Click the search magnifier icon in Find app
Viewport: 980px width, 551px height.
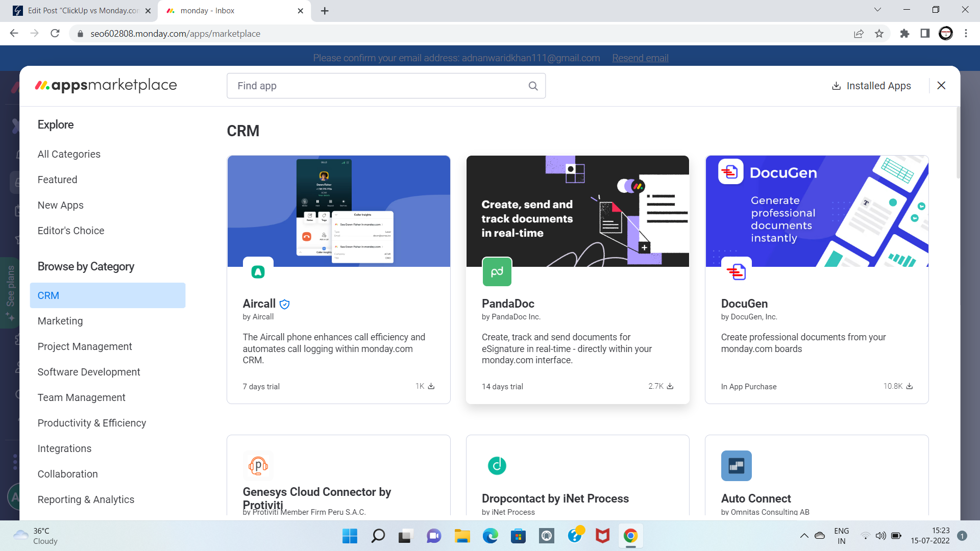(x=533, y=86)
